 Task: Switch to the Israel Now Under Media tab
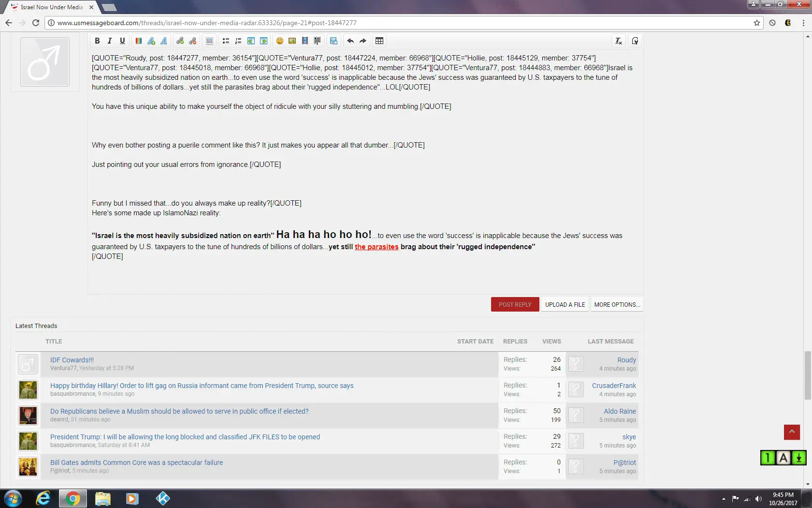click(52, 7)
